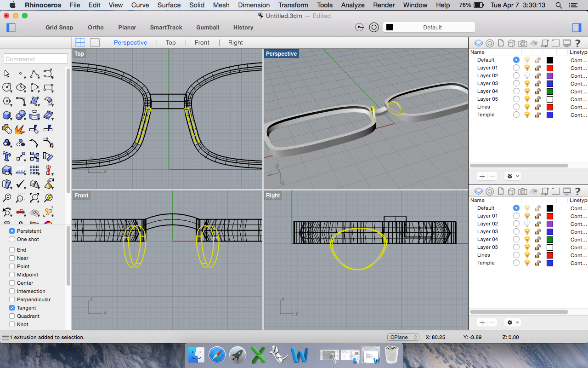Open Microsoft Word from the Dock
The image size is (588, 368).
(x=300, y=355)
